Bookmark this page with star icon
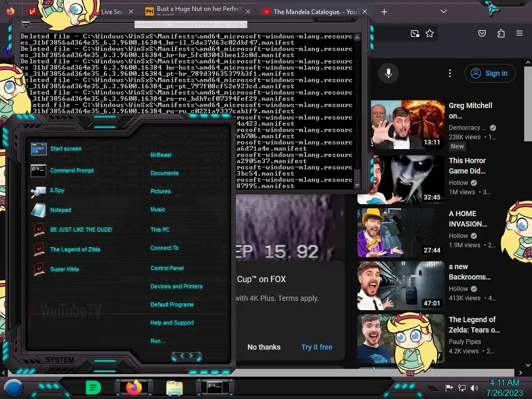This screenshot has height=399, width=532. (x=430, y=33)
